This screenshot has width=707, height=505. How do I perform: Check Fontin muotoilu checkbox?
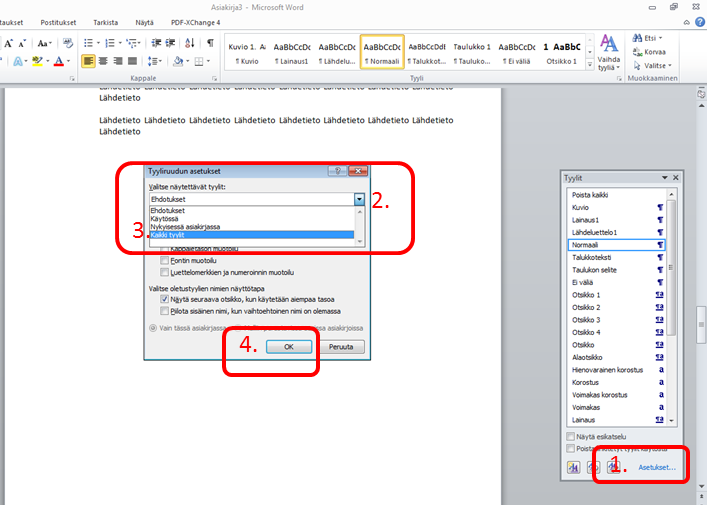[165, 260]
